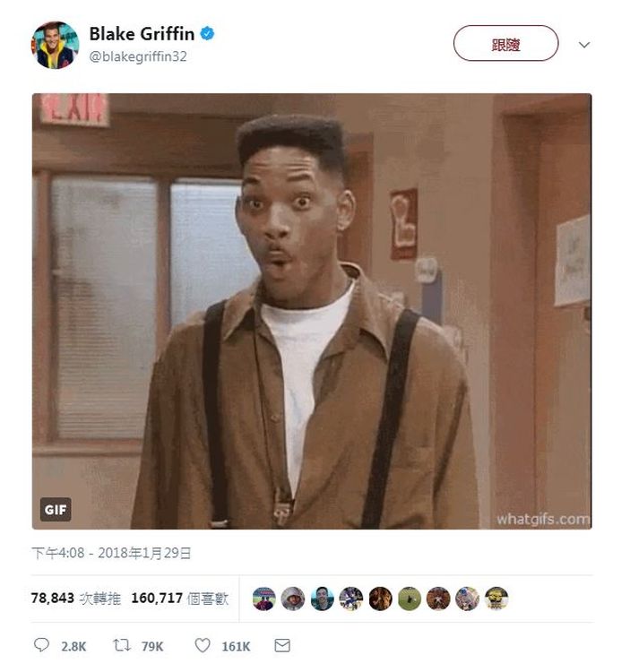
Task: Click the blue verified badge
Action: [x=207, y=33]
